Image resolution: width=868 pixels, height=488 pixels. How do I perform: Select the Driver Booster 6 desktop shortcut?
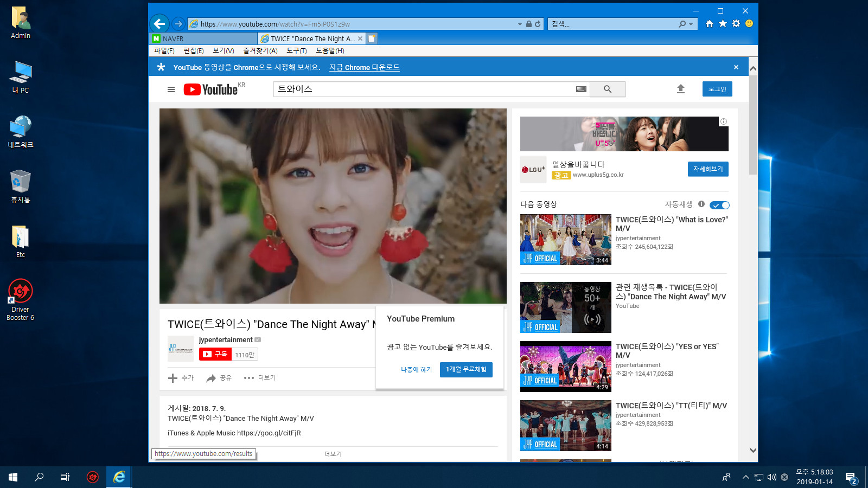(20, 300)
